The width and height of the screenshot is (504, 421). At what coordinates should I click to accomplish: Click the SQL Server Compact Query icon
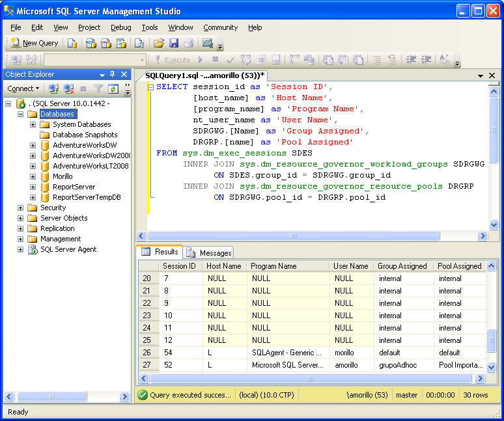[x=139, y=43]
